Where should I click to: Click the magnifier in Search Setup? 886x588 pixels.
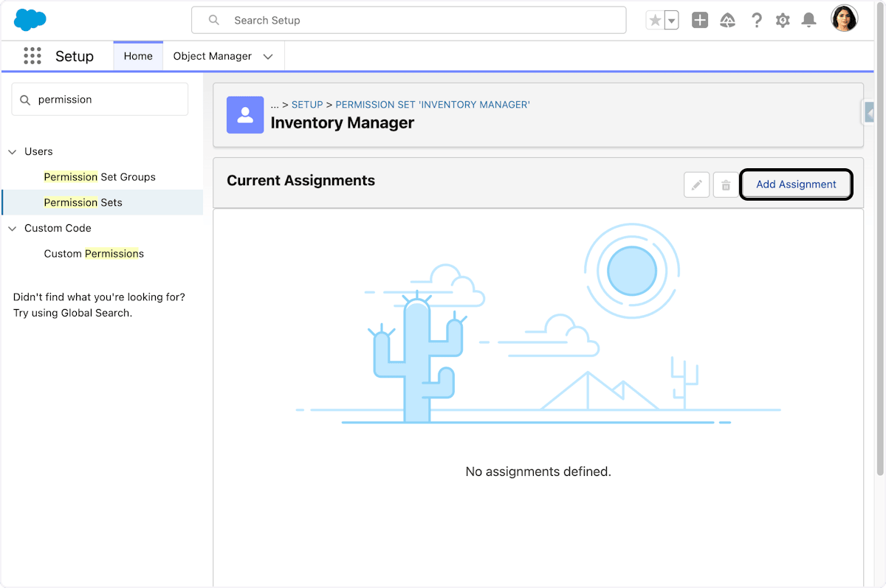pos(214,21)
